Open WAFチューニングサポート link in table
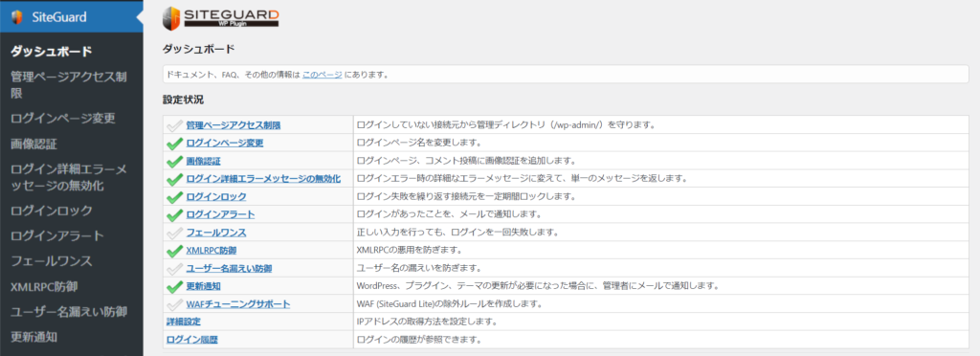980x356 pixels. click(x=238, y=304)
